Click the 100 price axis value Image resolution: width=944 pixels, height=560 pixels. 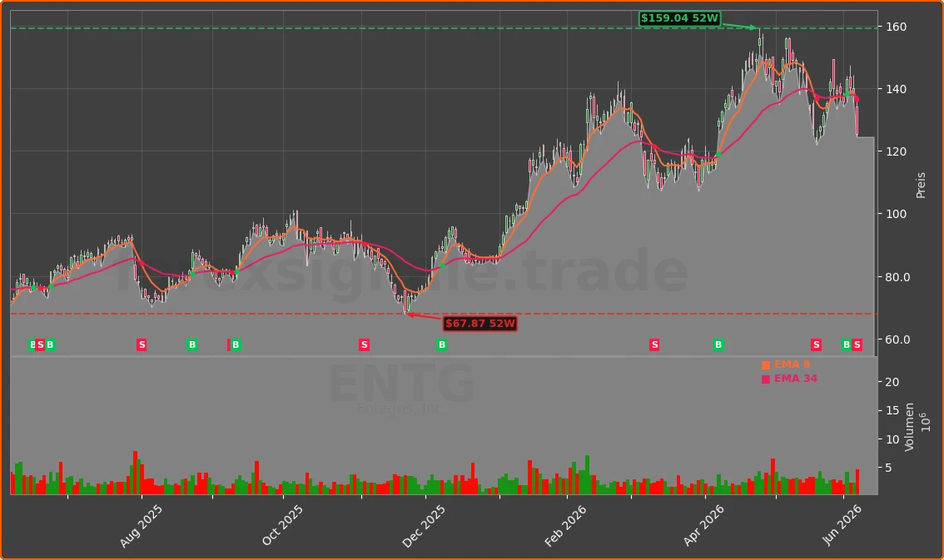tap(896, 214)
